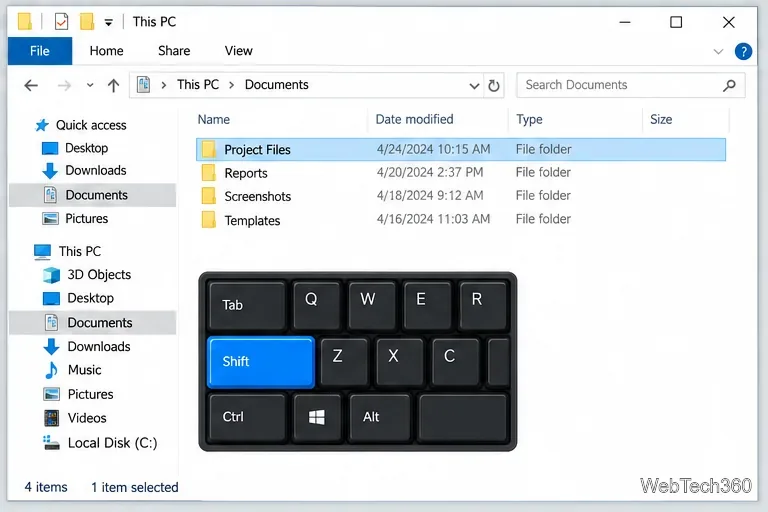768x512 pixels.
Task: Click the Tab key on keyboard graphic
Action: 247,305
